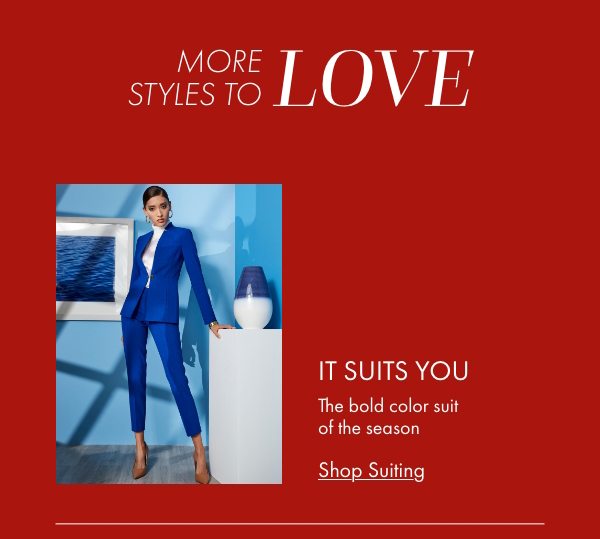Click the white horizontal divider line
This screenshot has height=539, width=600.
pyautogui.click(x=300, y=524)
